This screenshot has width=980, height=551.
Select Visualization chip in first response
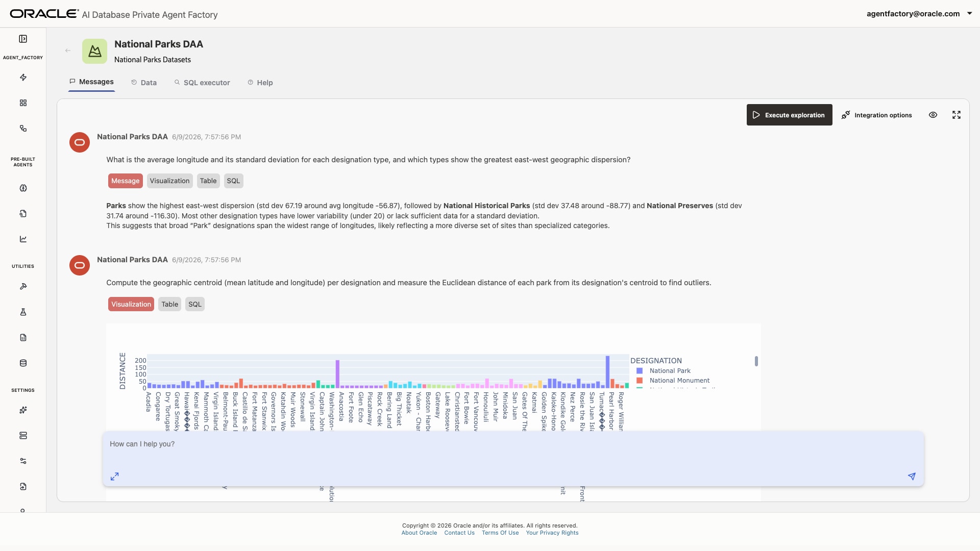tap(169, 181)
